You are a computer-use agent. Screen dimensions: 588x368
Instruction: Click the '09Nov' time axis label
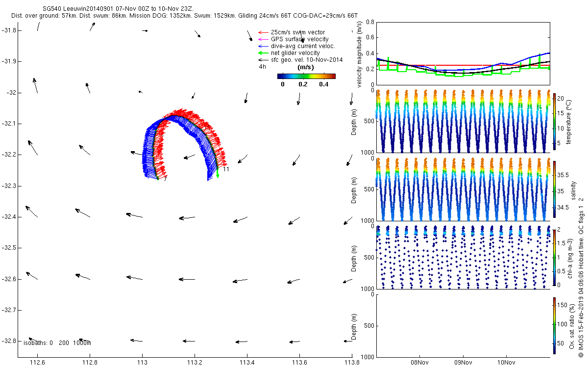point(463,363)
